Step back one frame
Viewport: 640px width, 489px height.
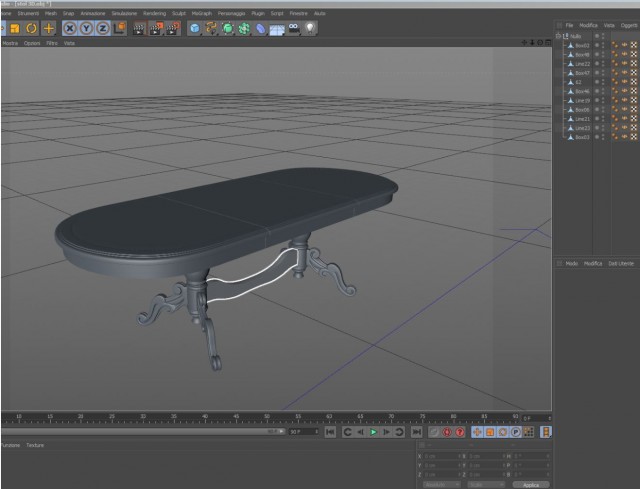360,432
